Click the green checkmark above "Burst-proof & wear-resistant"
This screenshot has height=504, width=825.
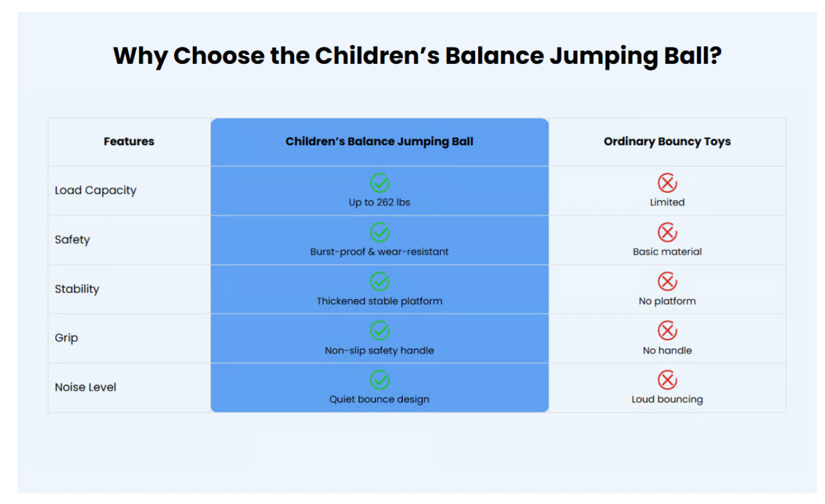(380, 232)
